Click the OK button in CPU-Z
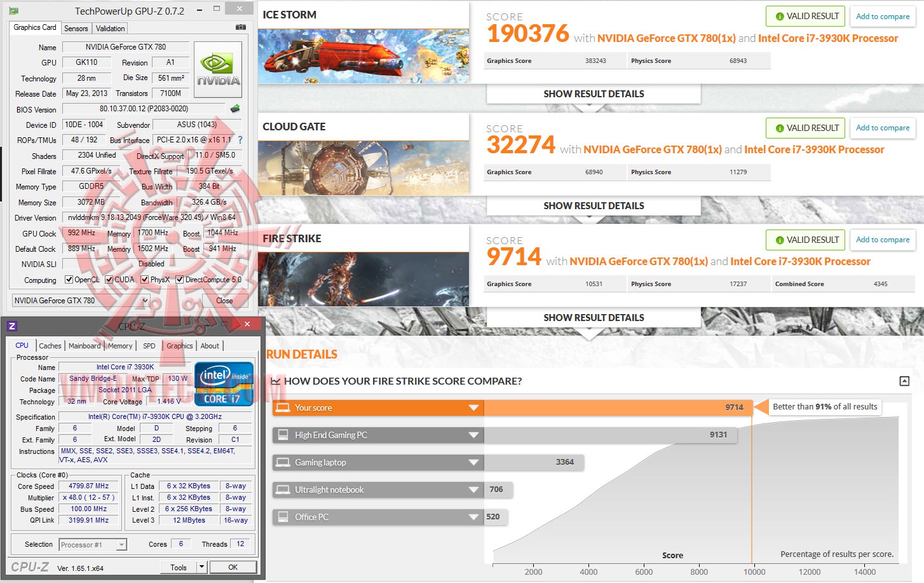The width and height of the screenshot is (924, 583). click(x=233, y=567)
